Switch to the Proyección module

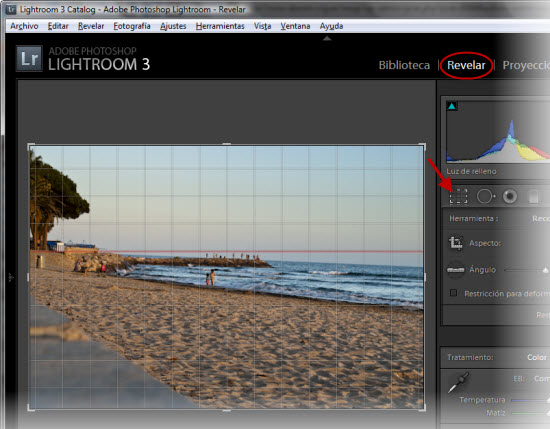pos(526,65)
